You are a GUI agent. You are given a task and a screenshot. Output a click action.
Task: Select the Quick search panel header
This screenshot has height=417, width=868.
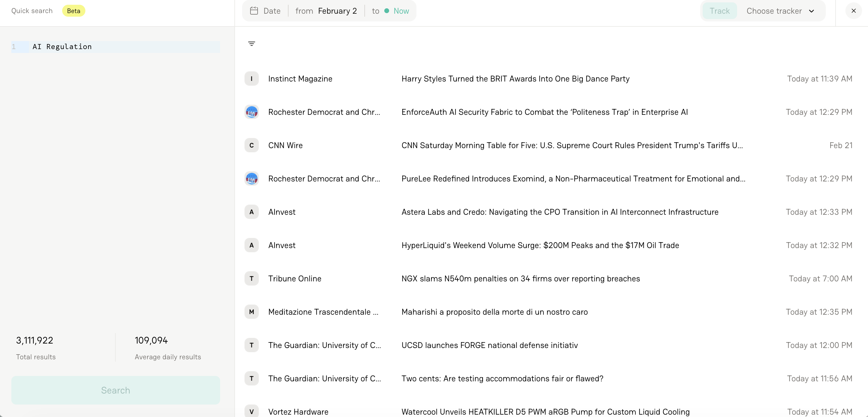click(x=32, y=11)
